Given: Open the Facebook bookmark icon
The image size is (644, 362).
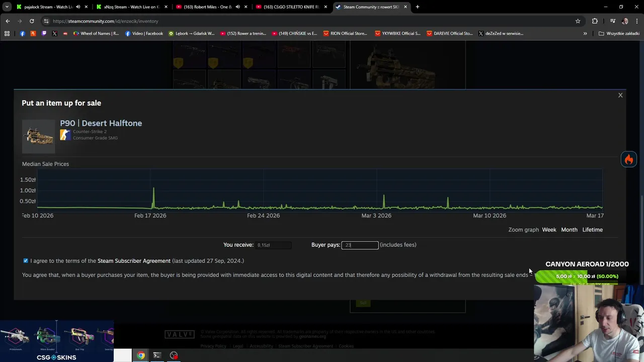Looking at the screenshot, I should click(x=22, y=33).
